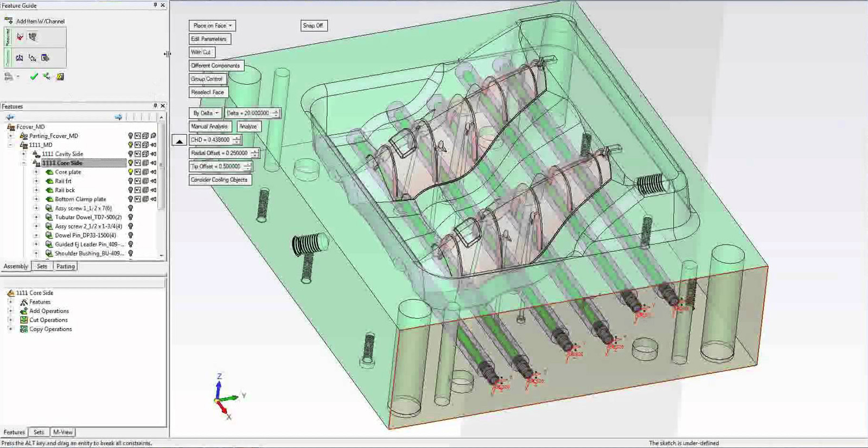
Task: Toggle the Snap Off button
Action: tap(314, 25)
